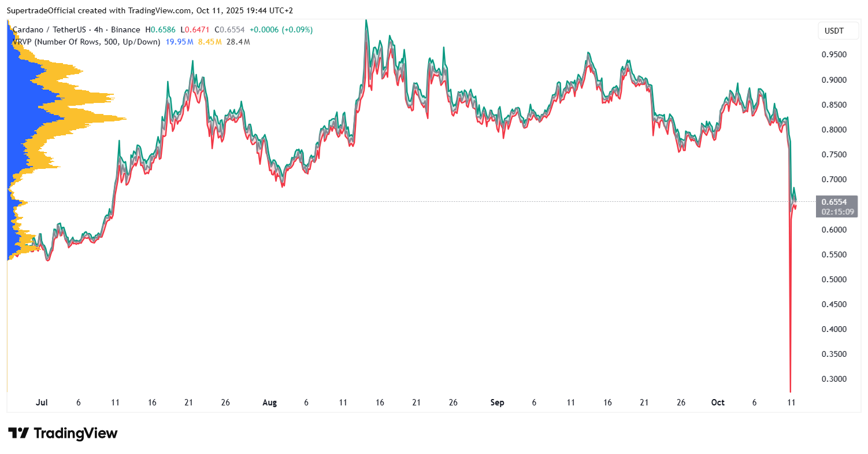The image size is (868, 454).
Task: Click the current price label 0.6554
Action: (836, 202)
